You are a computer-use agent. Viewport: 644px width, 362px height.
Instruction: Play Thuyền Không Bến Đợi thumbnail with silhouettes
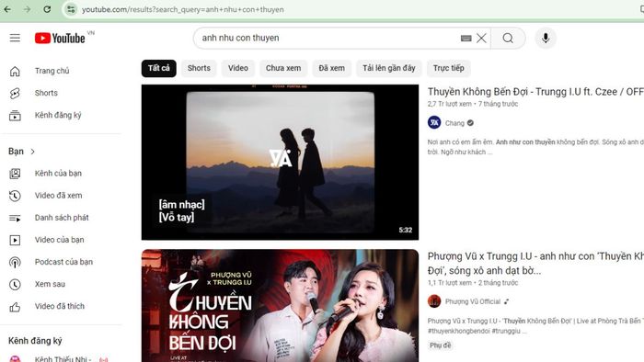coord(280,162)
